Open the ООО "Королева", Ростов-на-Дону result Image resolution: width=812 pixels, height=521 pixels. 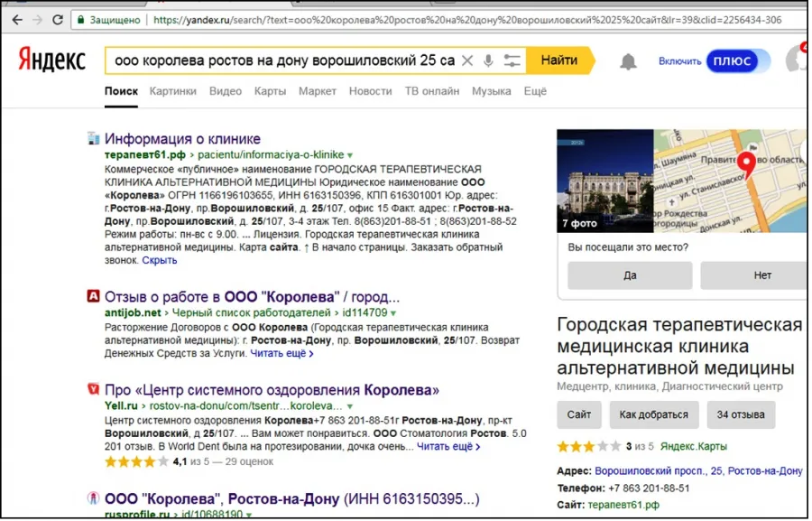point(292,498)
